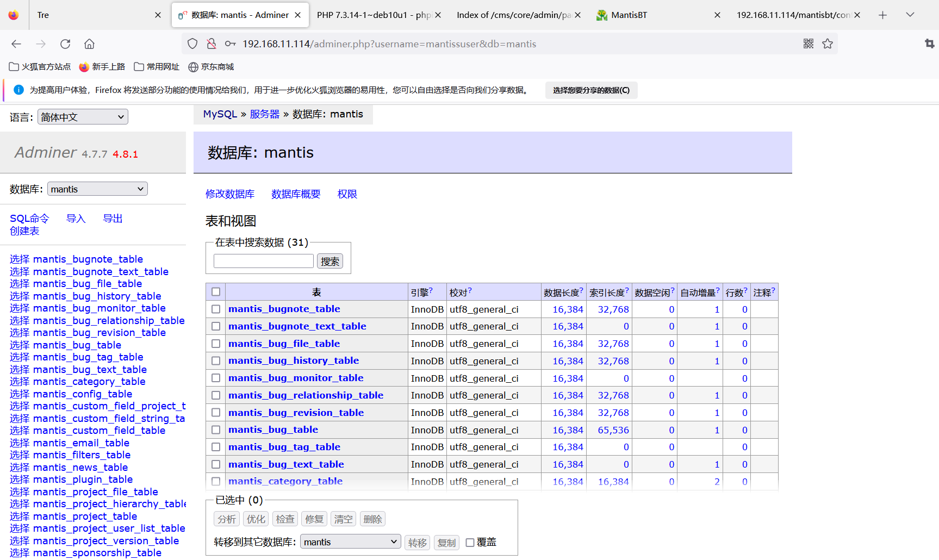Click the browser Back arrow
The image size is (939, 560).
[16, 44]
